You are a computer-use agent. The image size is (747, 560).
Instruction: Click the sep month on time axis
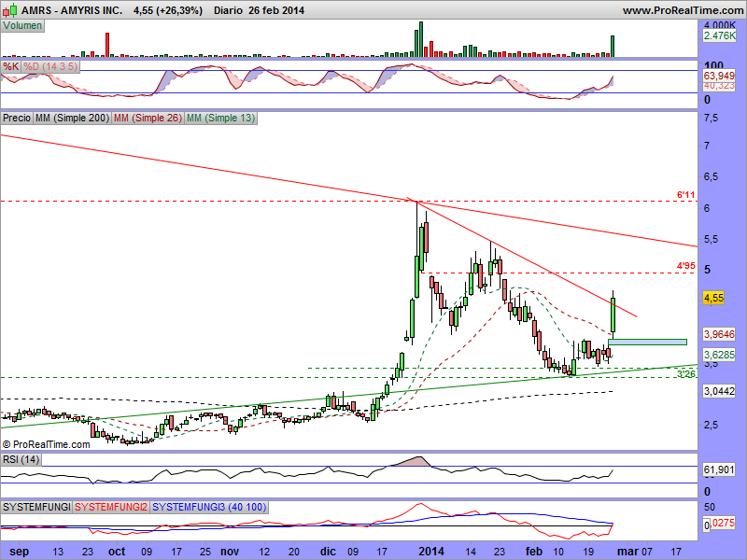(19, 552)
